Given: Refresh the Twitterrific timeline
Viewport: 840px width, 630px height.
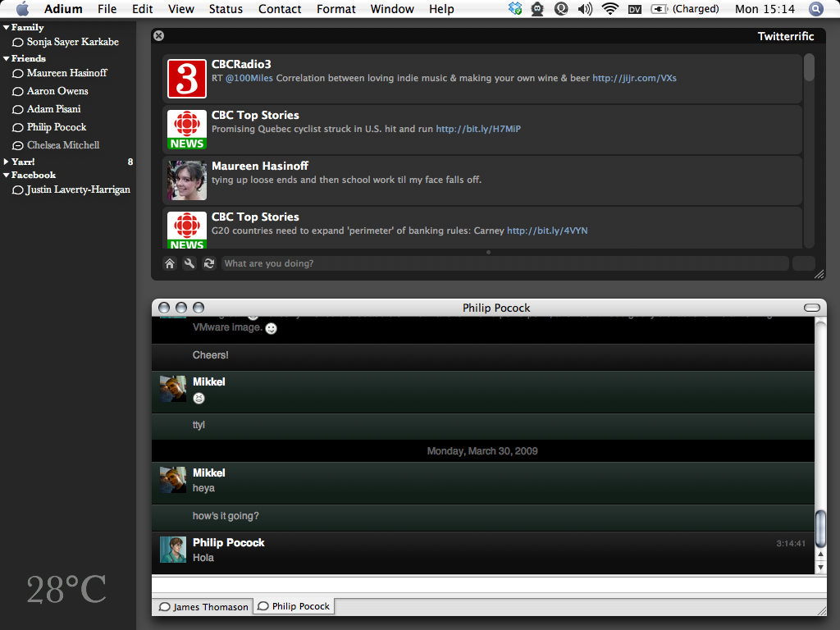Looking at the screenshot, I should pos(209,263).
